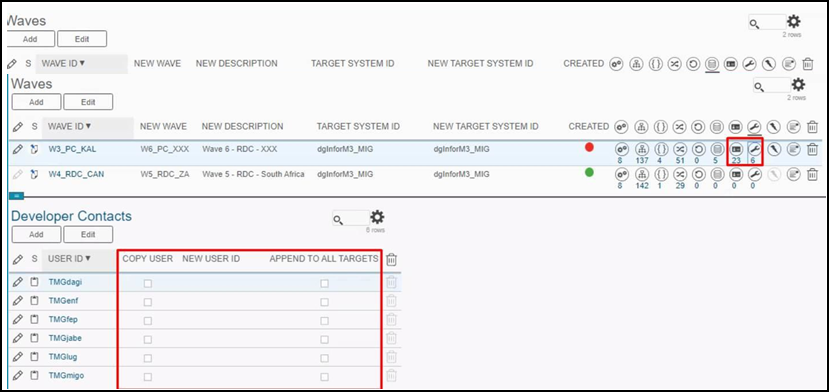This screenshot has height=392, width=829.
Task: Open the settings gear of the Developer Contacts panel
Action: [377, 217]
